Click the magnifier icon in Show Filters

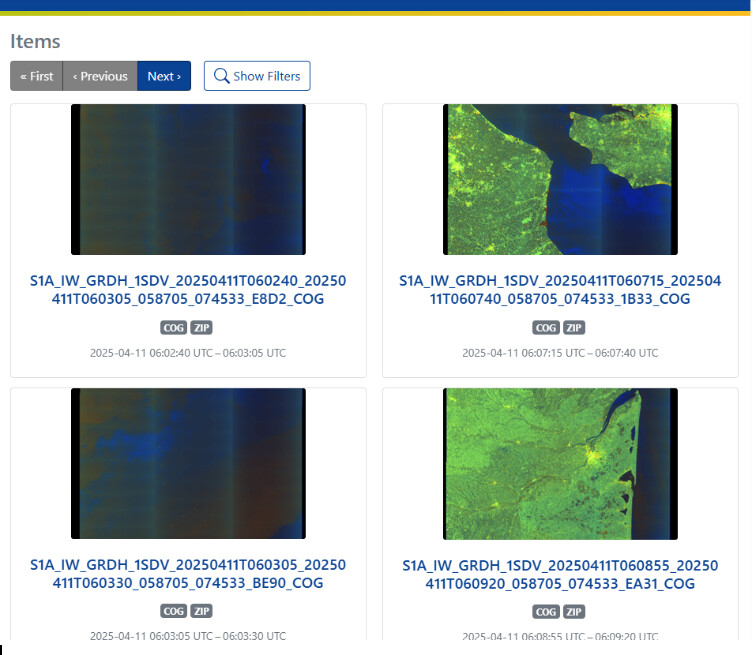(221, 76)
